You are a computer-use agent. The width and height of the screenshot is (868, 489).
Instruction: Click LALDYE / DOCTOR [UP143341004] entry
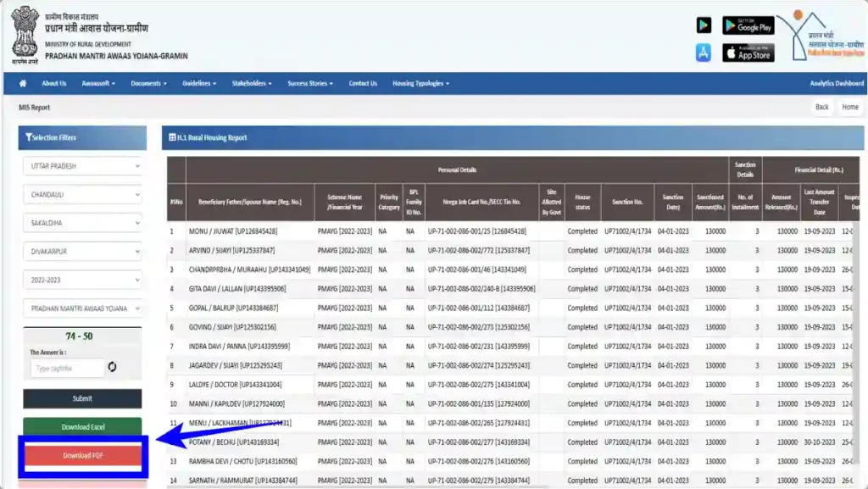236,385
